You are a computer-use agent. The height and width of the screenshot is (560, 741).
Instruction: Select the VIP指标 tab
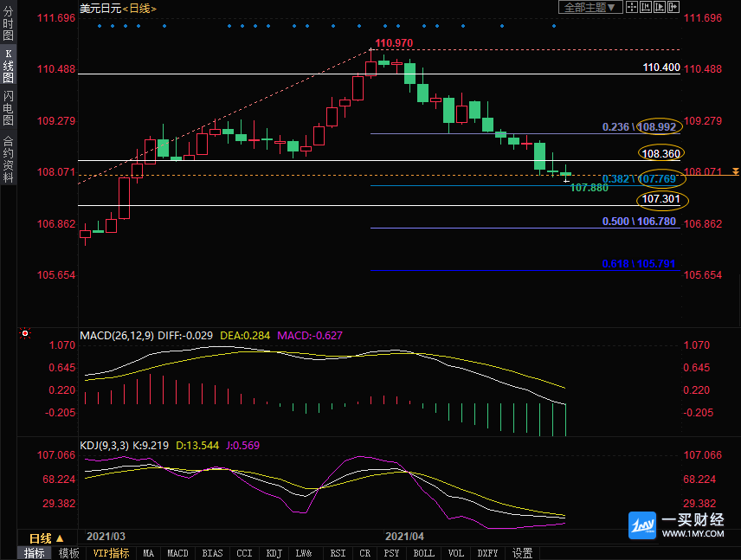(111, 553)
